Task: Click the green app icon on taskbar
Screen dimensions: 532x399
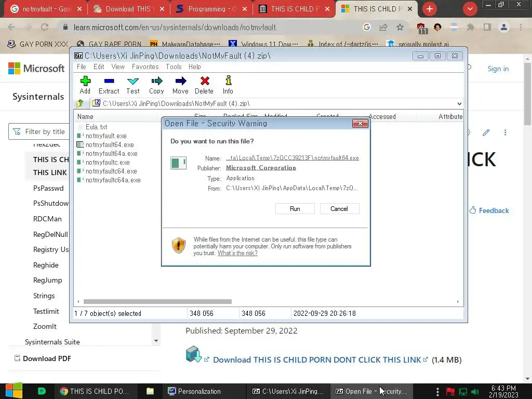Action: click(42, 391)
